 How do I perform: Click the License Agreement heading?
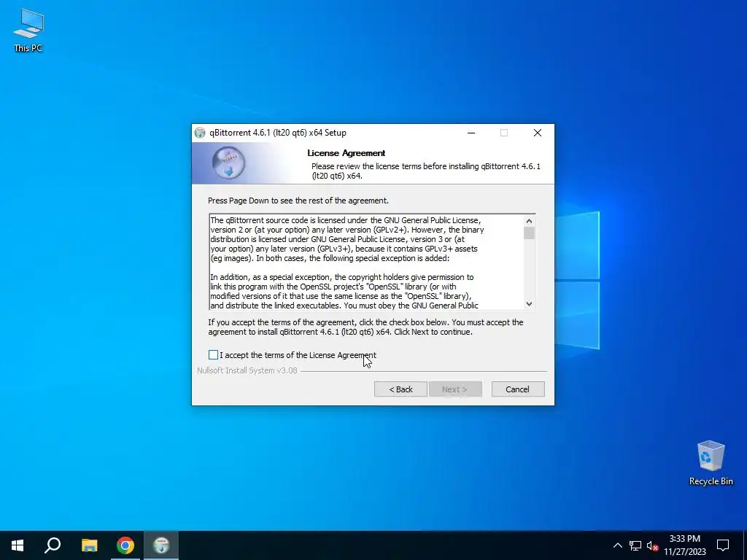pyautogui.click(x=347, y=153)
